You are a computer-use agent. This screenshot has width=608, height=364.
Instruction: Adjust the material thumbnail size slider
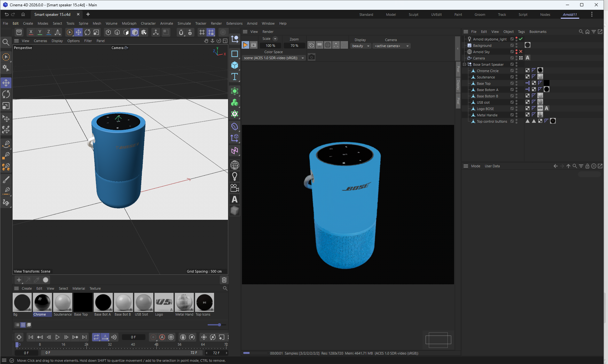tap(219, 325)
